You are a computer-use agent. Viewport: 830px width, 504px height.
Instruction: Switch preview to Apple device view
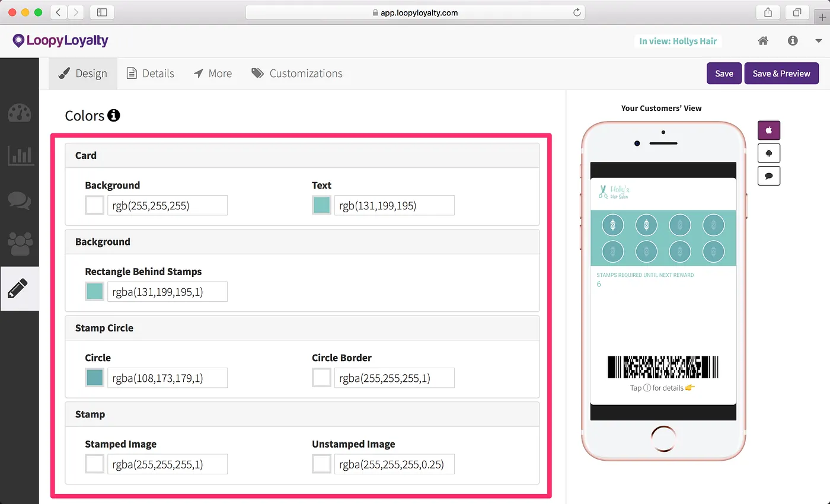coord(769,130)
